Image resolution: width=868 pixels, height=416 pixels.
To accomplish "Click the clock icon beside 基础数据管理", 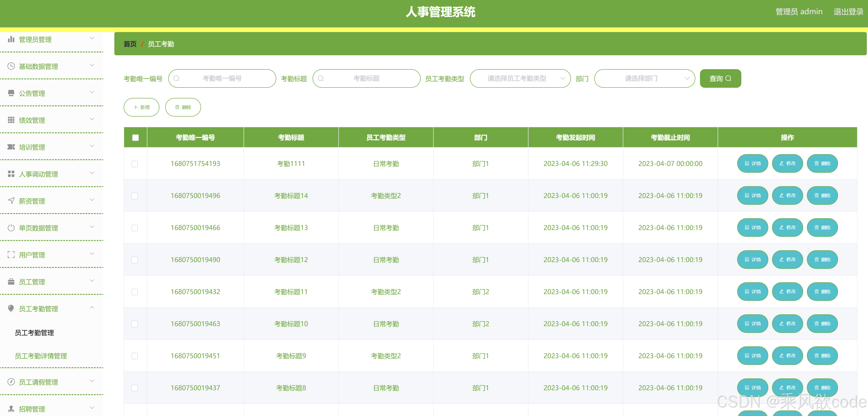I will pyautogui.click(x=11, y=66).
